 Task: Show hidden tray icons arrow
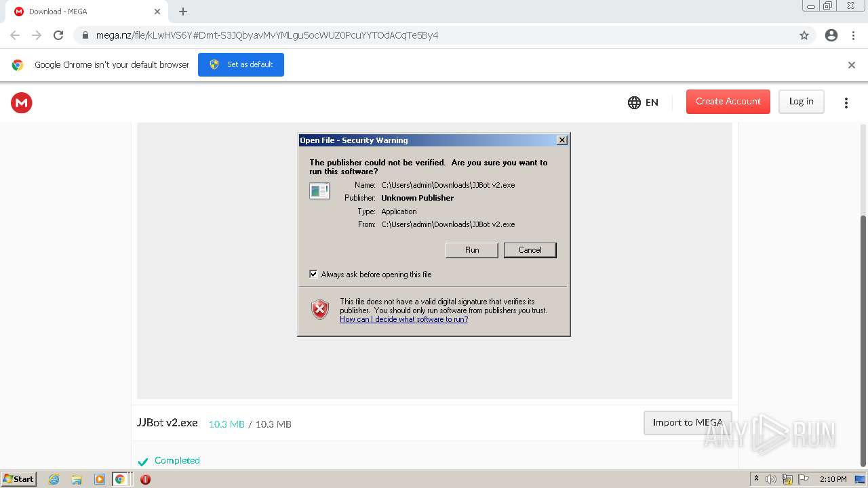(756, 479)
